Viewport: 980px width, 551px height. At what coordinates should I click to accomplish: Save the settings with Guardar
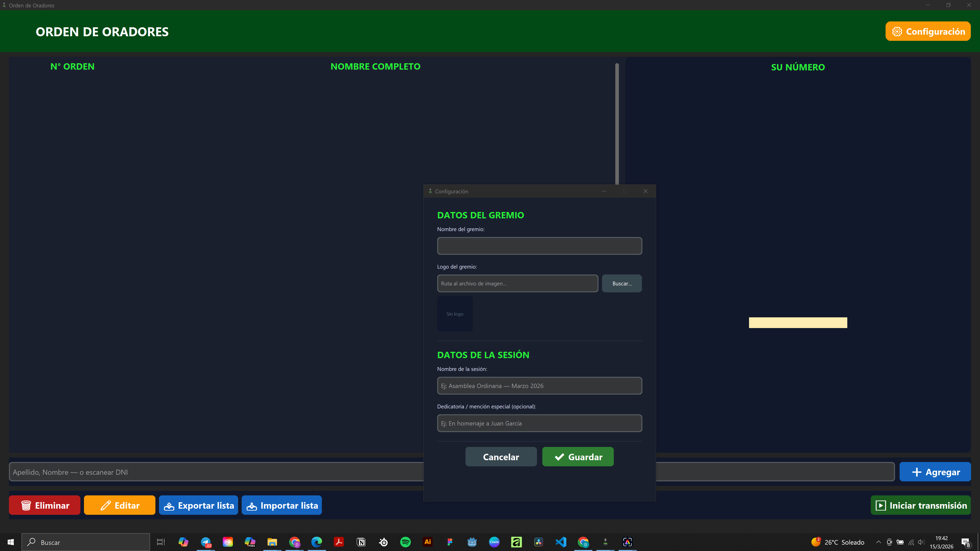578,457
